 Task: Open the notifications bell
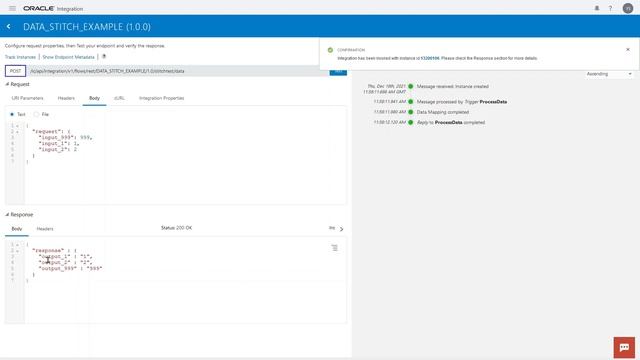[597, 8]
